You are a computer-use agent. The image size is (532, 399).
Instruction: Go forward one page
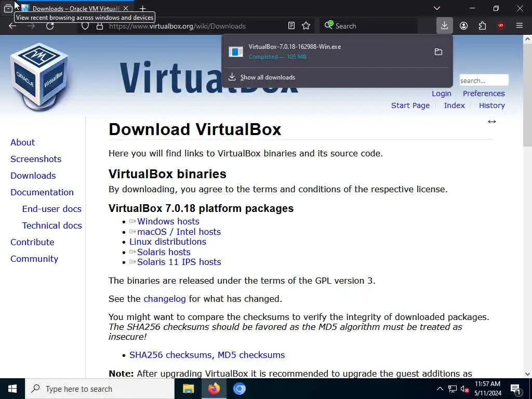[x=31, y=26]
